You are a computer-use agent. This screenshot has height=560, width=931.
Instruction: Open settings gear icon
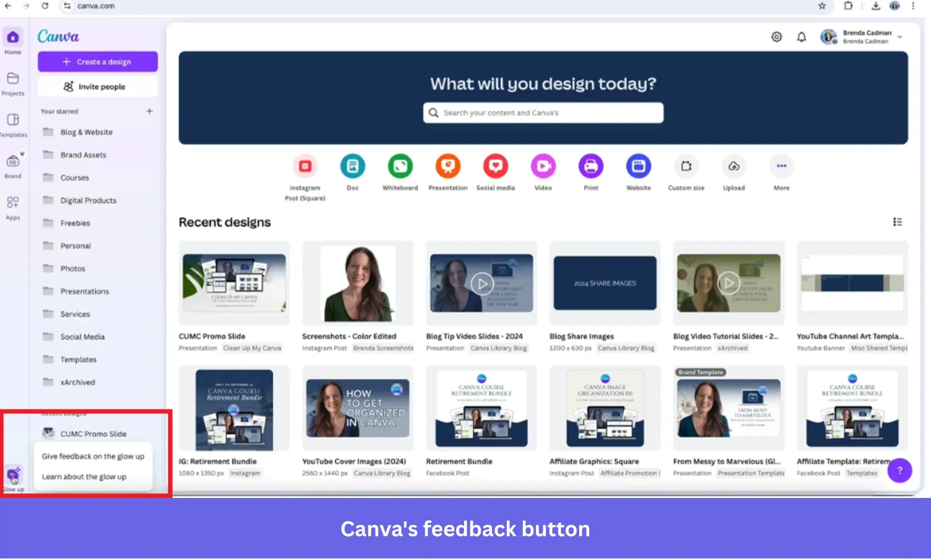pyautogui.click(x=776, y=37)
